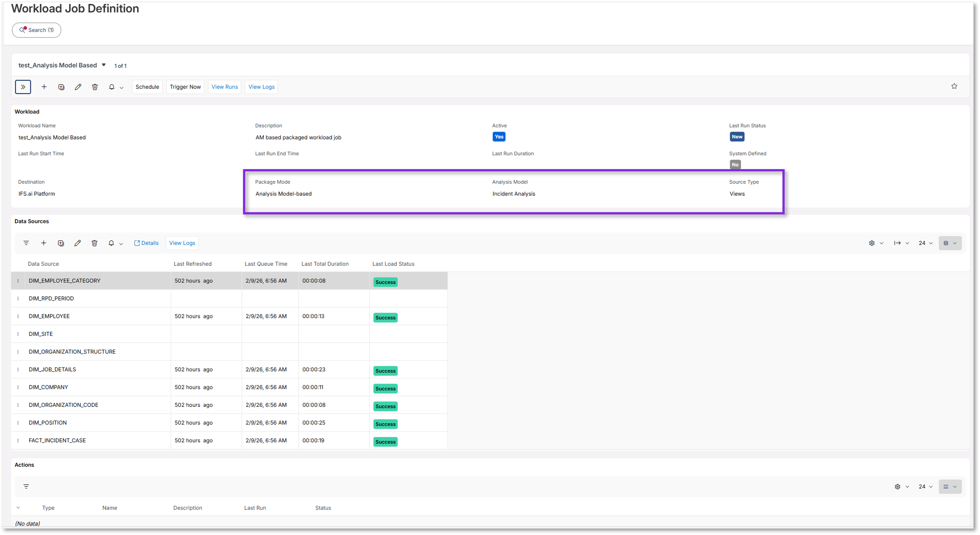Click the Incident Analysis analysis model value
Screen dimensions: 980x535
coord(514,194)
